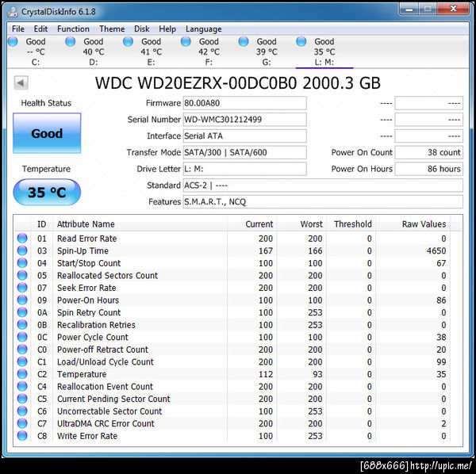
Task: Click the Standard field ACS-2
Action: 323,185
